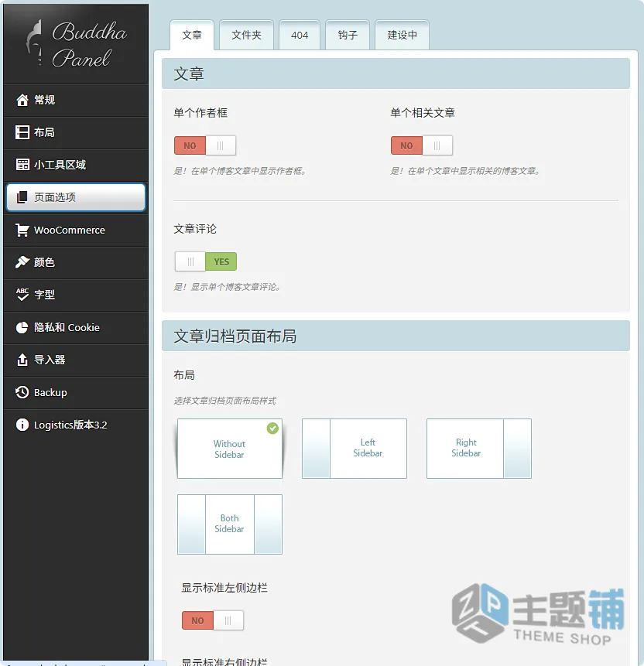Click the home icon next to 常规

[22, 100]
